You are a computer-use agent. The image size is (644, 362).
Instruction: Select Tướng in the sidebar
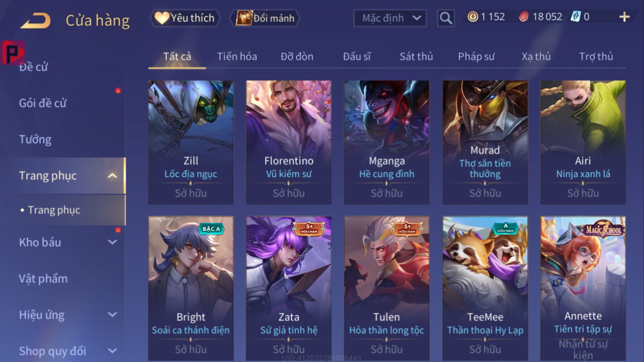(x=35, y=140)
